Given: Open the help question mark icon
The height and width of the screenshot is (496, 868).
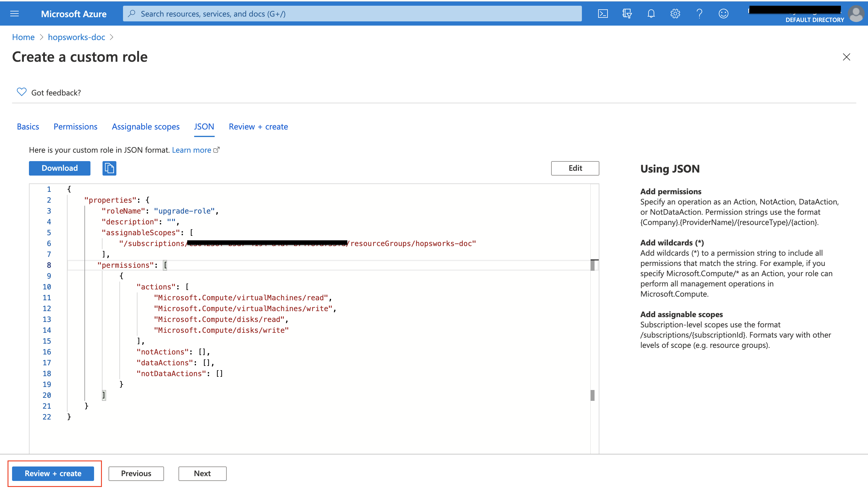Looking at the screenshot, I should point(699,14).
